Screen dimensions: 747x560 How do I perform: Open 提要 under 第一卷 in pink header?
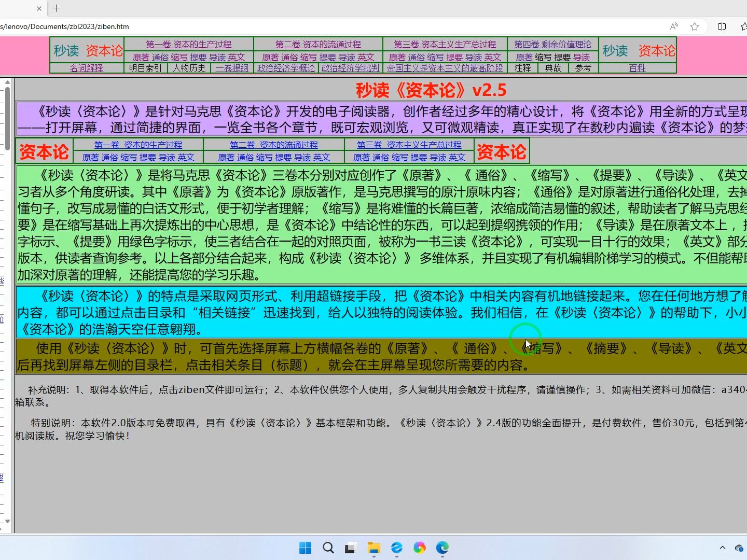[198, 57]
